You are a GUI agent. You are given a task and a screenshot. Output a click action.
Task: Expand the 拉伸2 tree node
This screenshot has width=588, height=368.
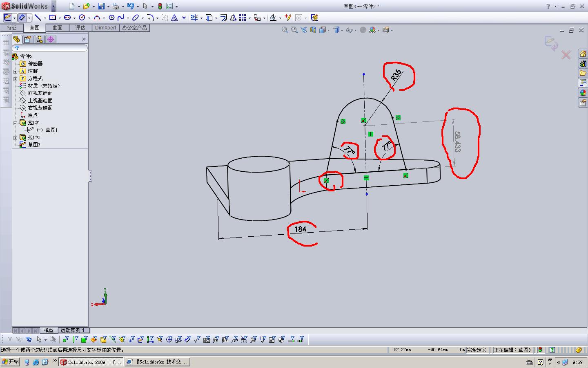click(16, 137)
